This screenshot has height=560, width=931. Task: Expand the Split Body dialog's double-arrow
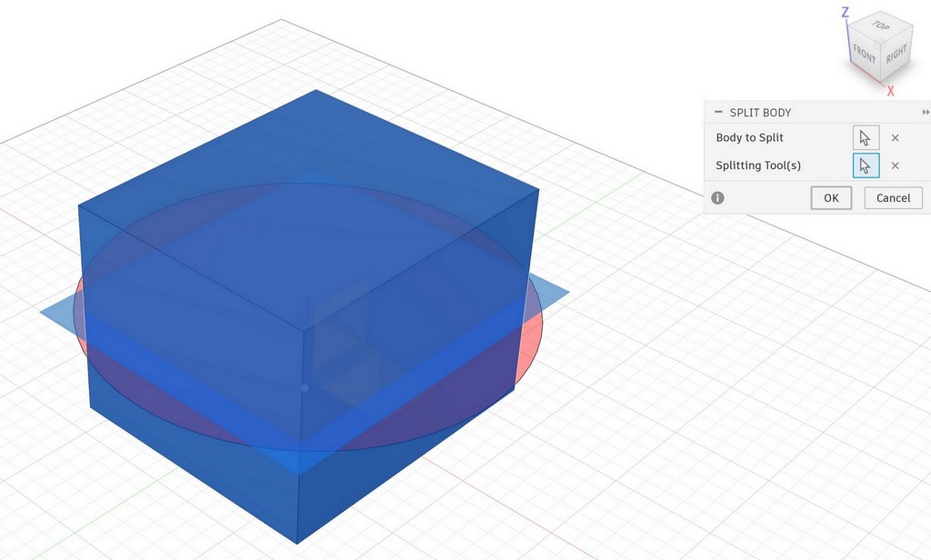coord(926,112)
